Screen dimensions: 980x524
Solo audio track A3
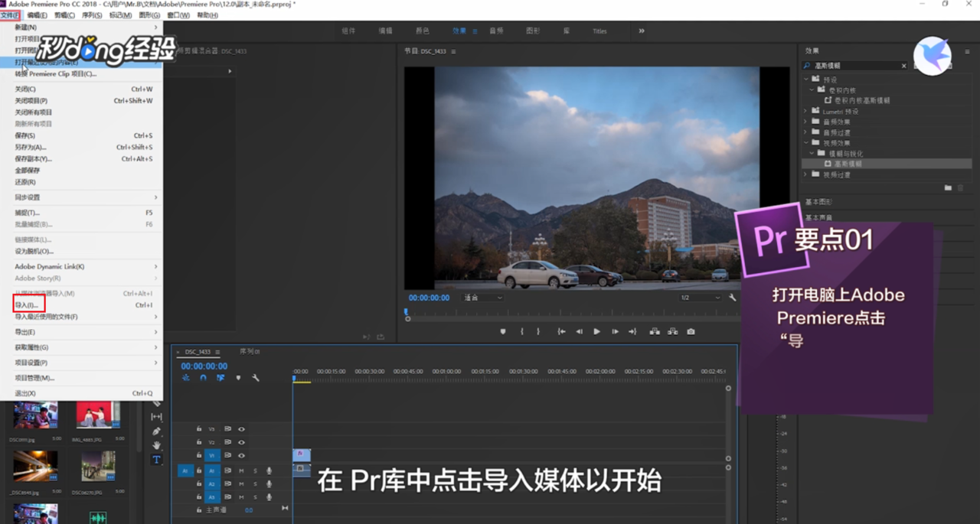pos(255,497)
